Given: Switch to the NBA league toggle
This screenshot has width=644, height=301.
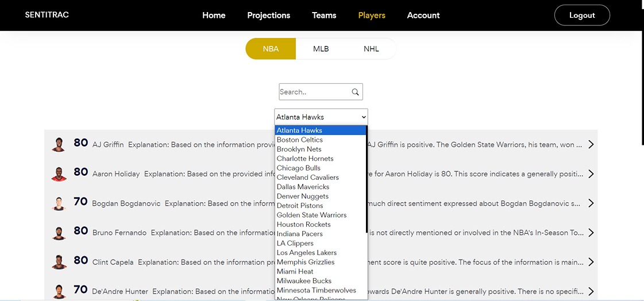Looking at the screenshot, I should [x=271, y=49].
